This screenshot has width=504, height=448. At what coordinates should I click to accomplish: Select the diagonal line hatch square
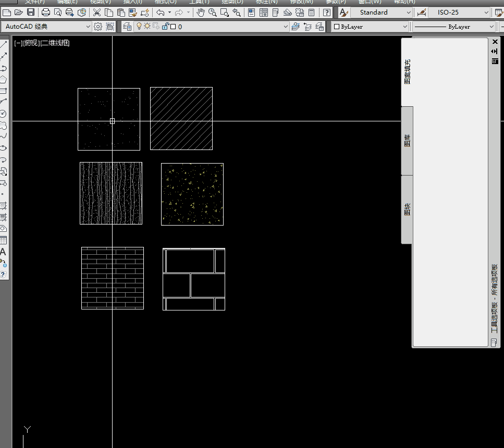(181, 119)
